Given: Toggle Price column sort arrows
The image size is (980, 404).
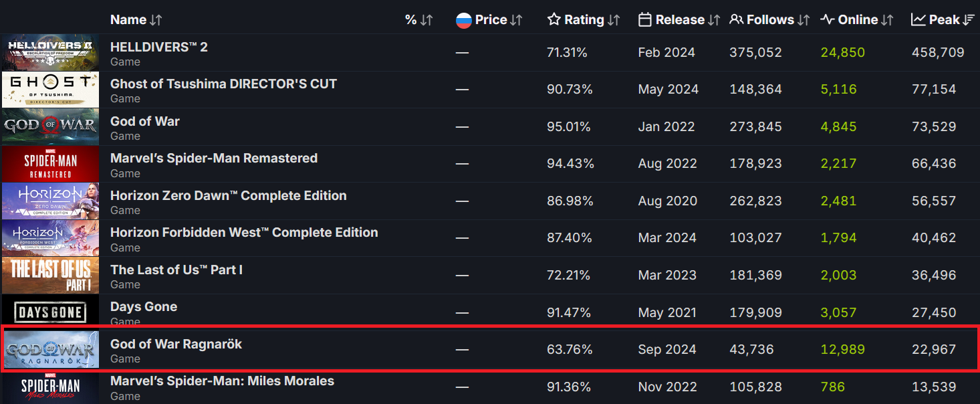Looking at the screenshot, I should coord(516,21).
